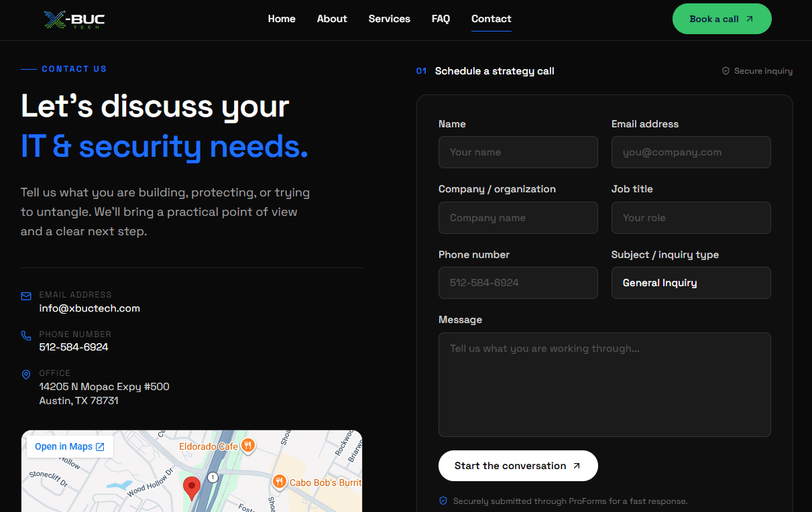The width and height of the screenshot is (812, 512).
Task: Select the Contact nav item
Action: click(x=491, y=19)
